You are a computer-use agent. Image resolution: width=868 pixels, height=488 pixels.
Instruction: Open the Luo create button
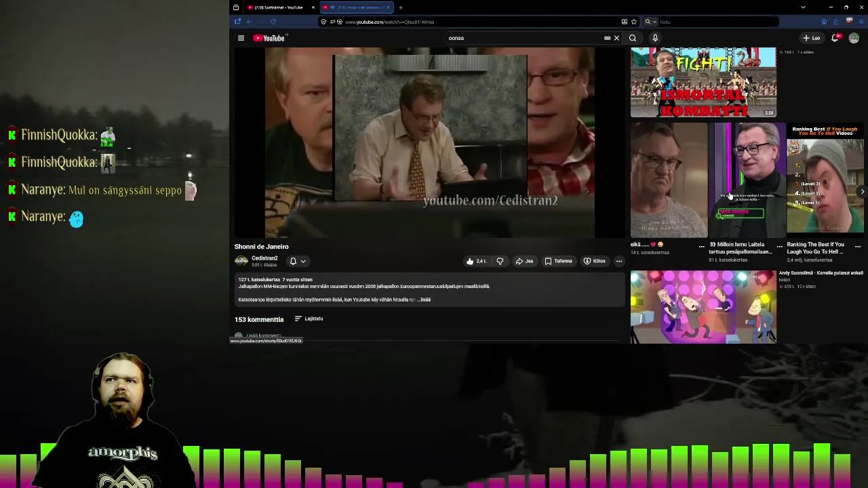coord(812,38)
